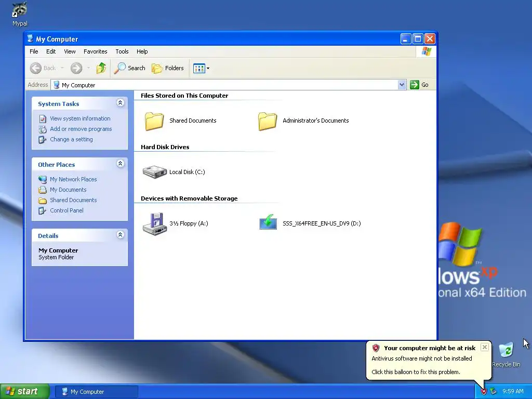Select the 3½ Floppy (A:) drive icon

tap(154, 223)
